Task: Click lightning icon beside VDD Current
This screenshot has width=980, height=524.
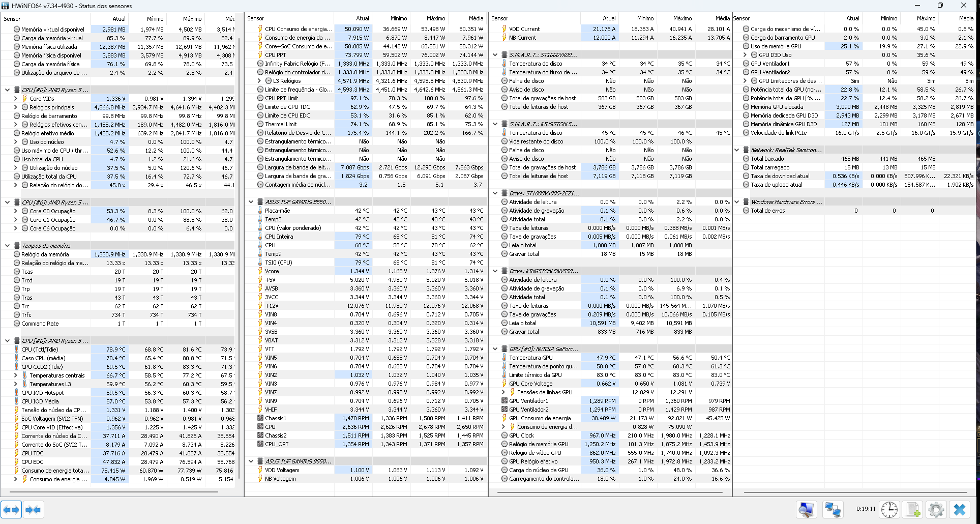Action: click(504, 29)
